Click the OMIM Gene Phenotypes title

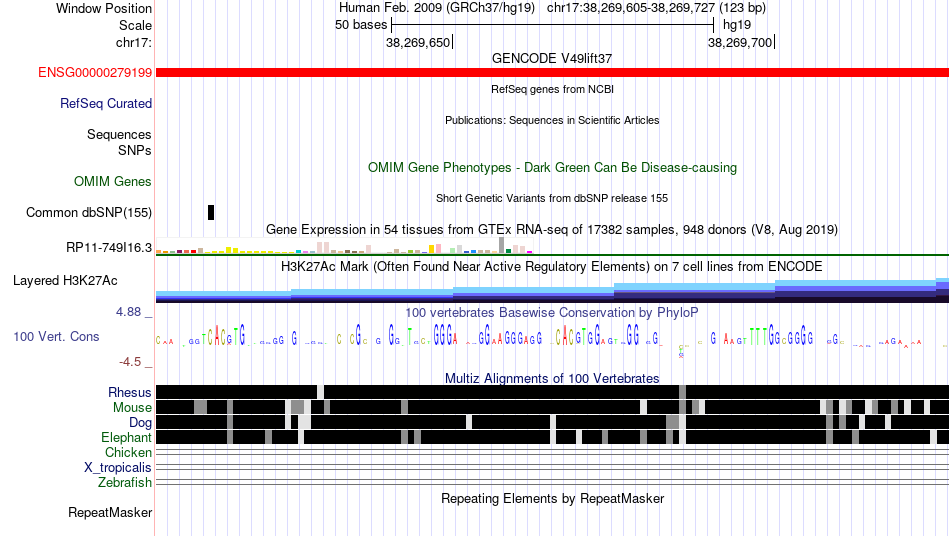pos(552,168)
